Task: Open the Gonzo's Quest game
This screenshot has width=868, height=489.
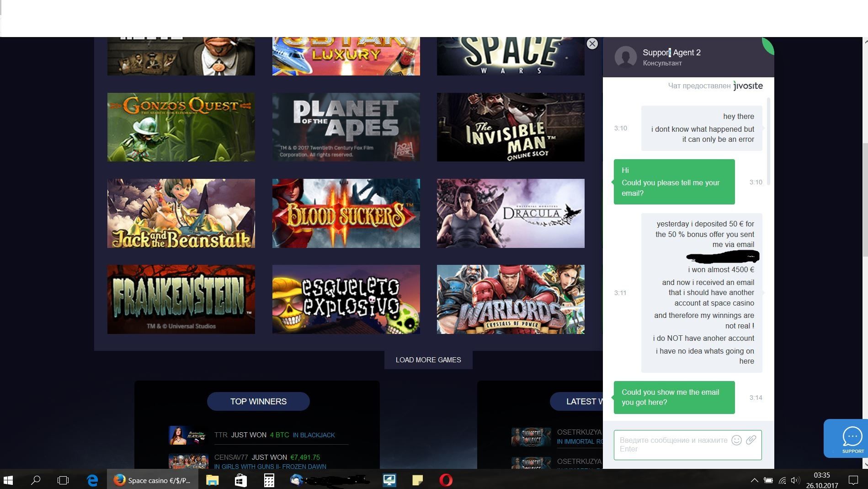Action: (x=181, y=127)
